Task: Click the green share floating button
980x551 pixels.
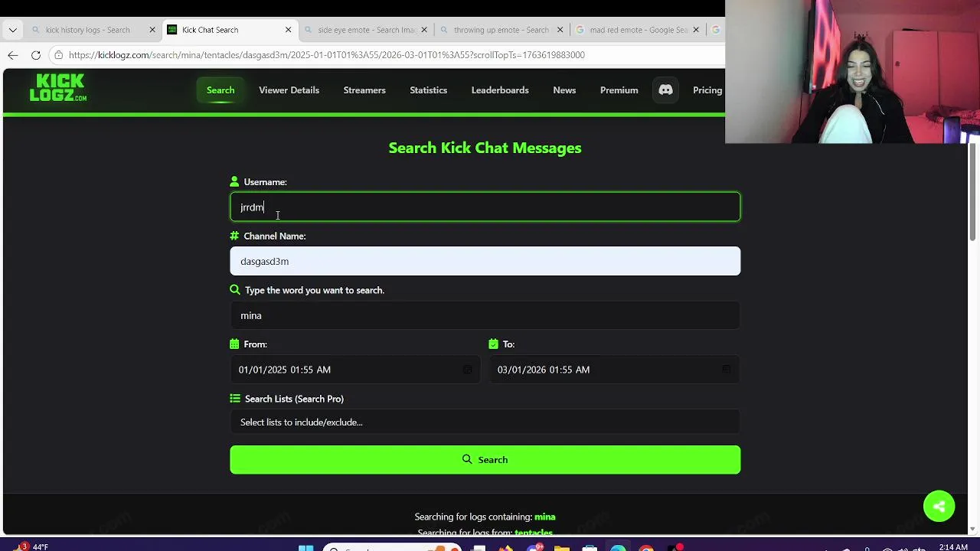Action: [939, 507]
